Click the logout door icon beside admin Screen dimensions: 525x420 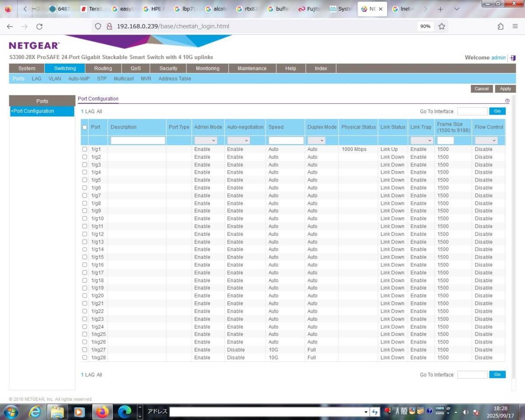pos(513,58)
